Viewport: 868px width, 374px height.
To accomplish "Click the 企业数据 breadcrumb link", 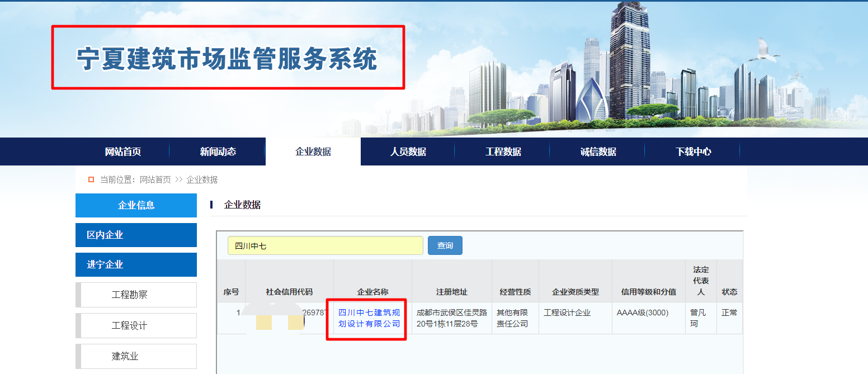I will click(x=202, y=179).
